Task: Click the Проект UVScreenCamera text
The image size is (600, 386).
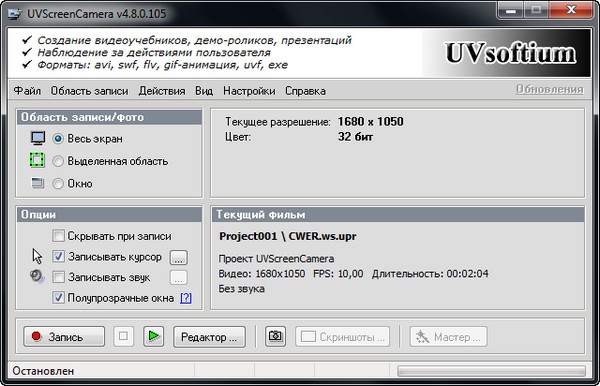Action: pyautogui.click(x=276, y=259)
